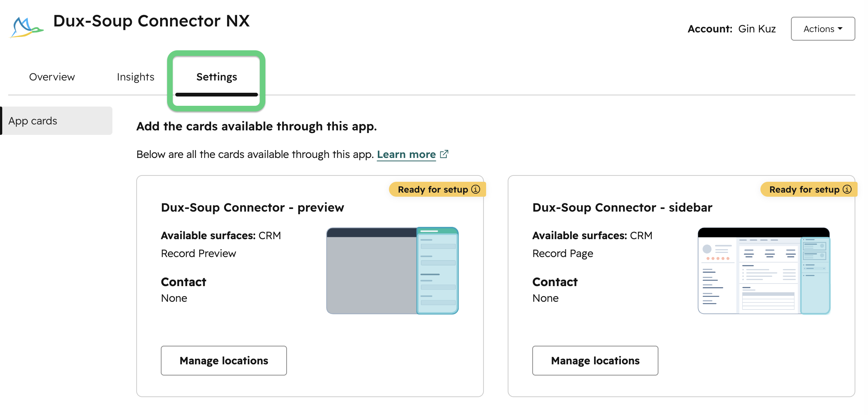This screenshot has width=868, height=415.
Task: Click the preview card's Ready for setup badge
Action: (x=437, y=189)
